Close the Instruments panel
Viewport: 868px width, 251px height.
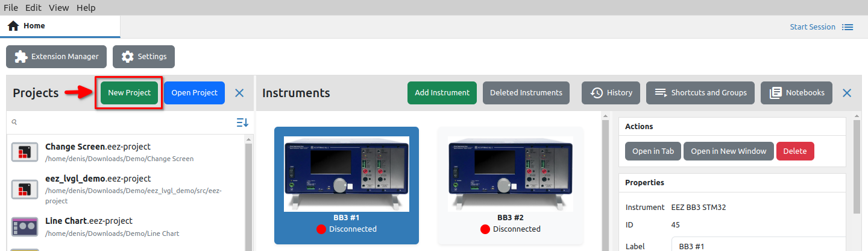pos(847,93)
